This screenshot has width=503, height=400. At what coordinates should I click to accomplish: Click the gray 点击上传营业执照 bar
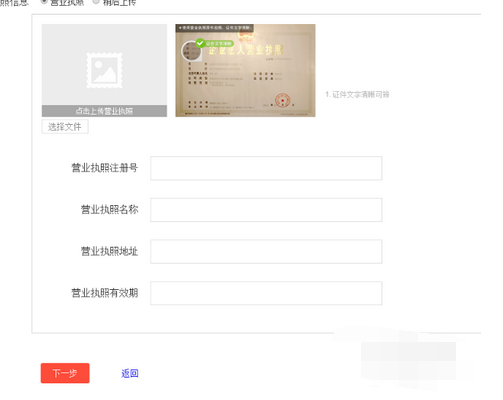point(104,111)
